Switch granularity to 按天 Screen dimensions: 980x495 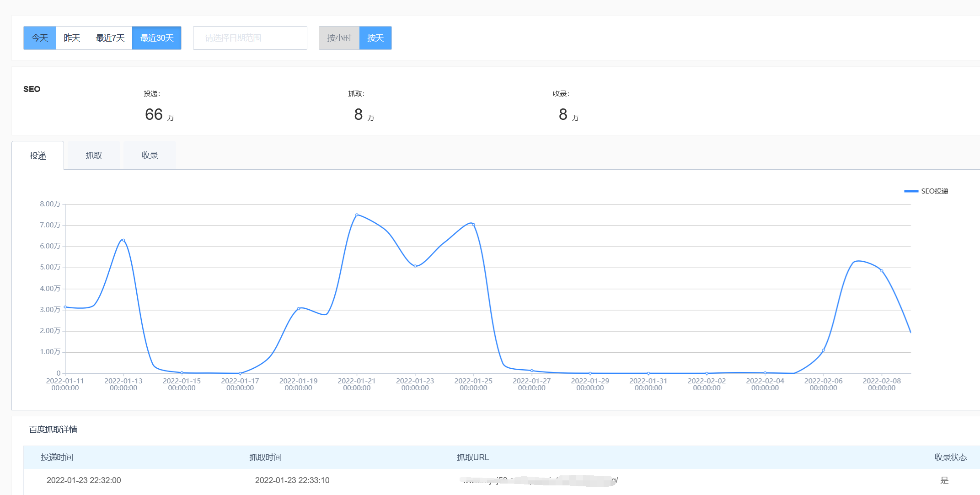tap(375, 38)
